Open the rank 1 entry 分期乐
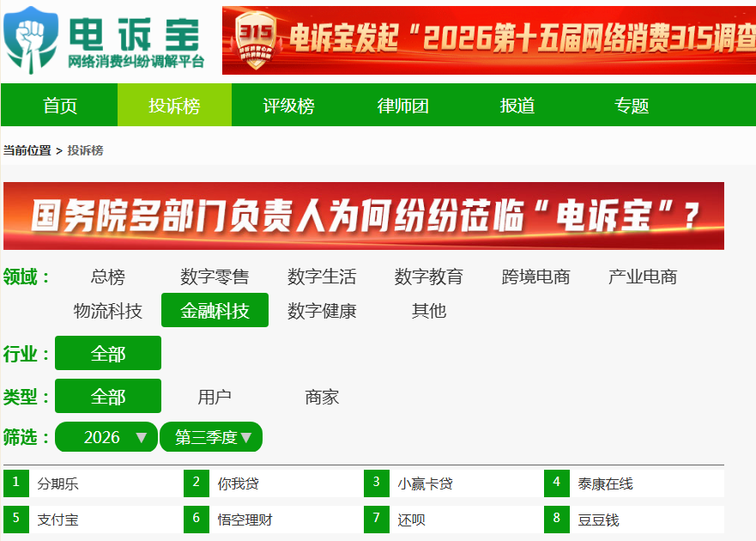 point(57,483)
